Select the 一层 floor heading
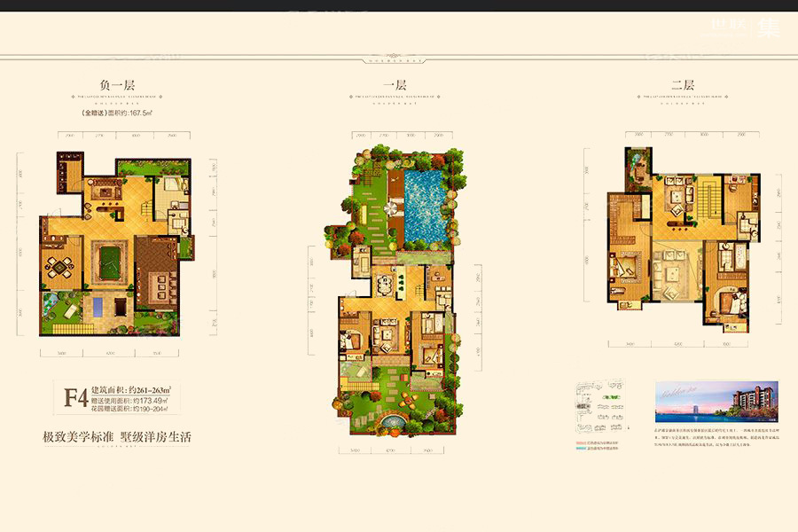 coord(394,85)
